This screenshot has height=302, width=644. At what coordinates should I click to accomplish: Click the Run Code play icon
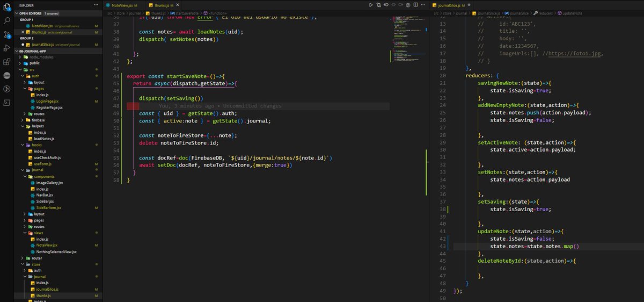click(x=370, y=4)
